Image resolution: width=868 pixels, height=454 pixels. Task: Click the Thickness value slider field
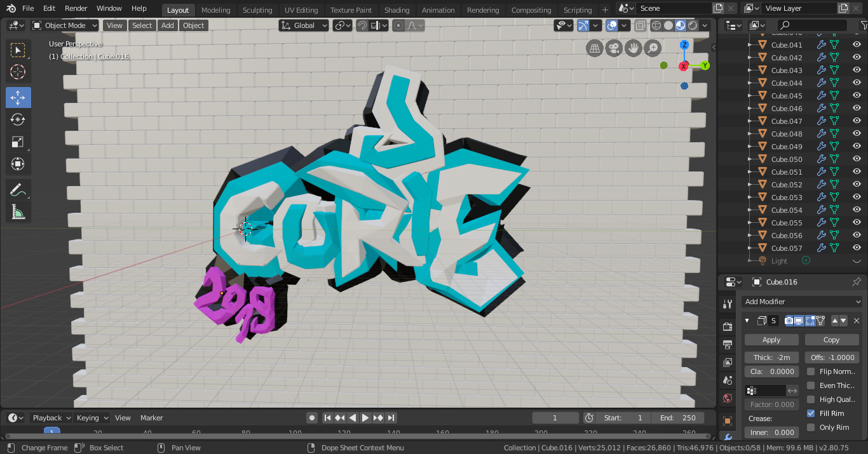pyautogui.click(x=771, y=357)
